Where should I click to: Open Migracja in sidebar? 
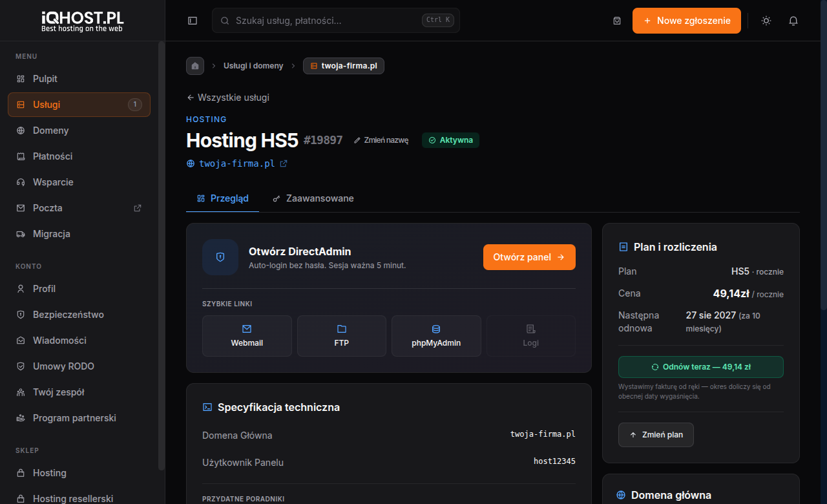79,234
